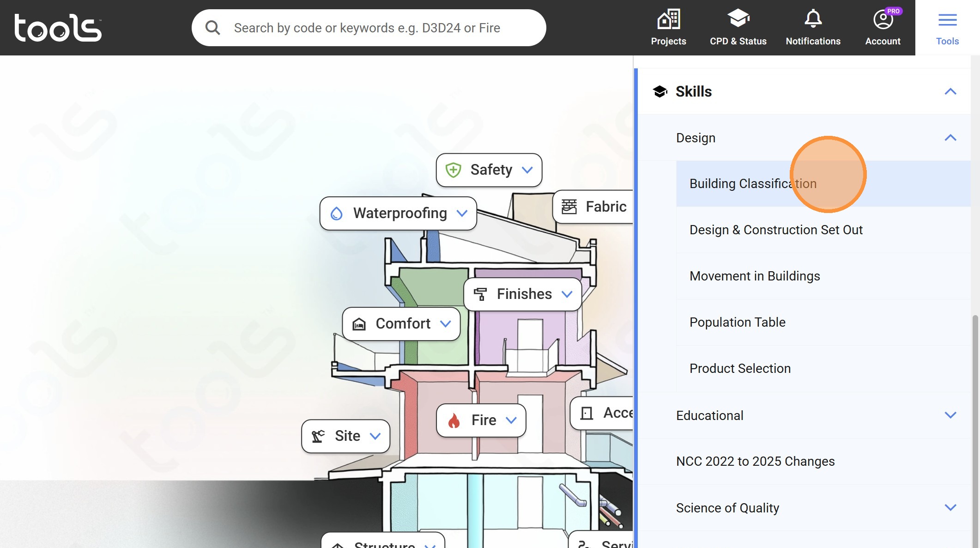Expand the Educational section

[950, 415]
